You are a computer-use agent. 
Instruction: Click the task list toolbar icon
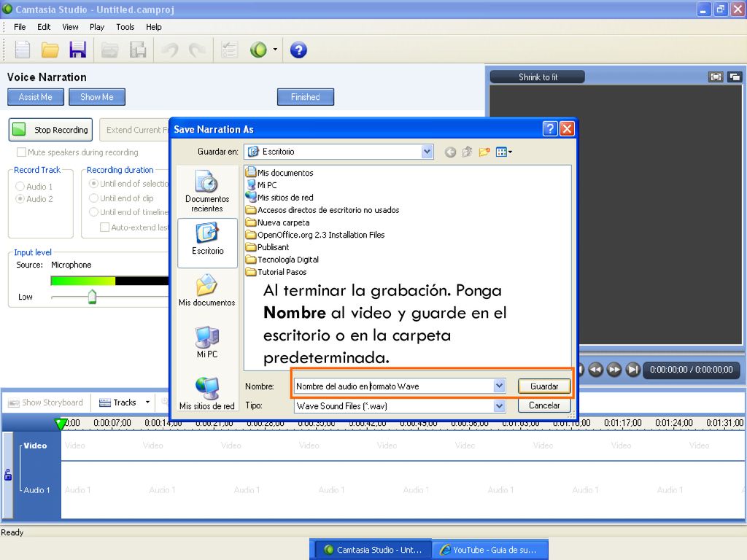229,50
